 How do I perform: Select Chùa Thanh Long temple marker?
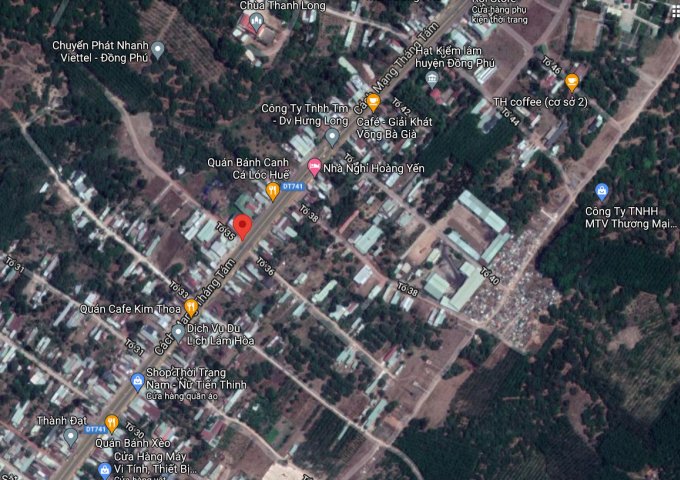(x=258, y=19)
